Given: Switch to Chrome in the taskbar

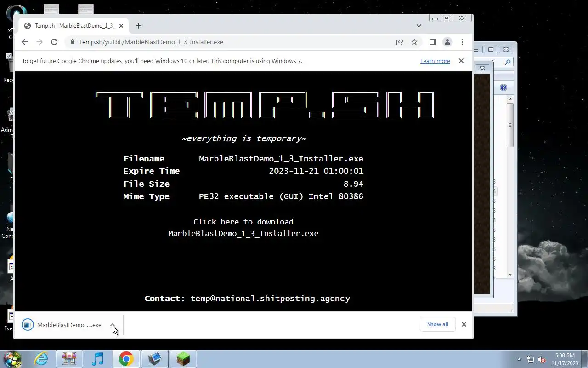Looking at the screenshot, I should pyautogui.click(x=126, y=359).
